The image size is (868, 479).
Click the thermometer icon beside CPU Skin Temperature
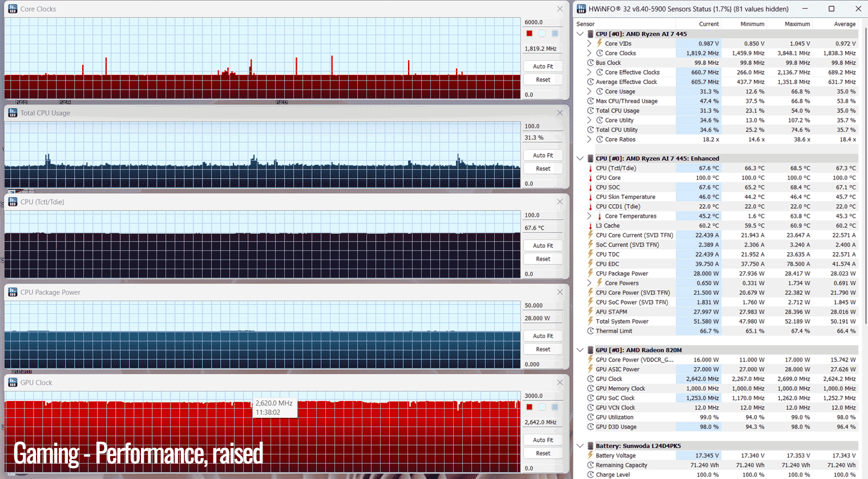[x=591, y=197]
